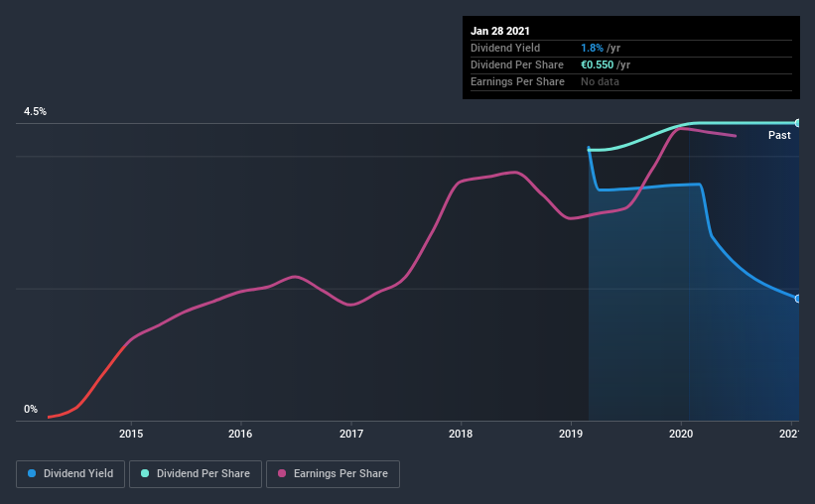Viewport: 815px width, 504px height.
Task: Click the 'Past' label on the chart
Action: [779, 135]
